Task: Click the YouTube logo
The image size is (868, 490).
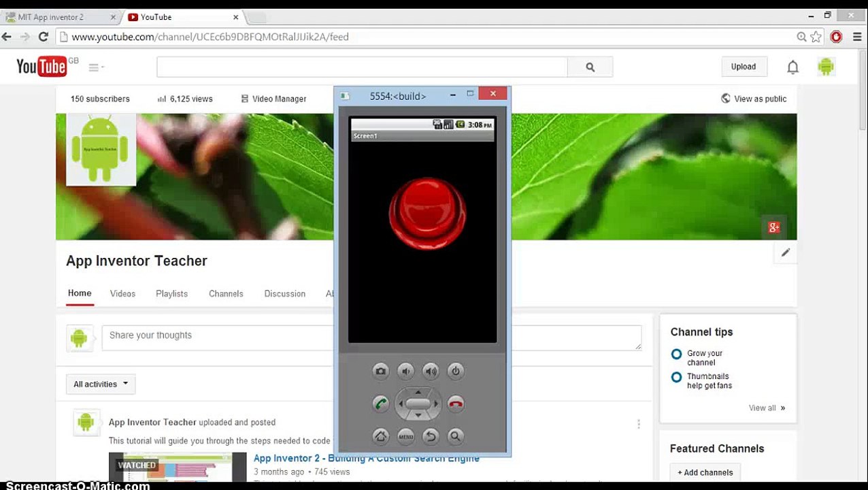Action: point(42,66)
